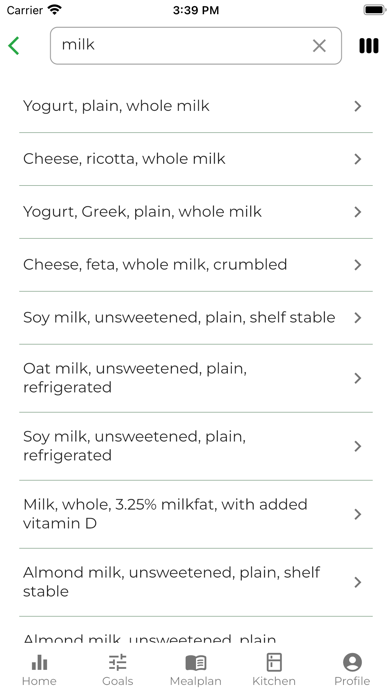This screenshot has width=392, height=696.
Task: Tap the battery indicator in status bar
Action: pyautogui.click(x=375, y=10)
